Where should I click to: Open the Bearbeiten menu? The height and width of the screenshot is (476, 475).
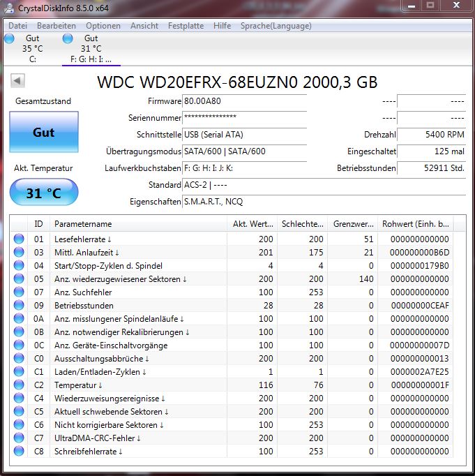56,26
